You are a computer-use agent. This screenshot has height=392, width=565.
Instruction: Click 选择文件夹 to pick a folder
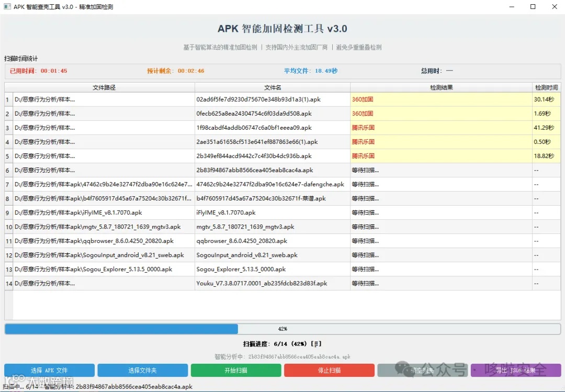point(142,370)
